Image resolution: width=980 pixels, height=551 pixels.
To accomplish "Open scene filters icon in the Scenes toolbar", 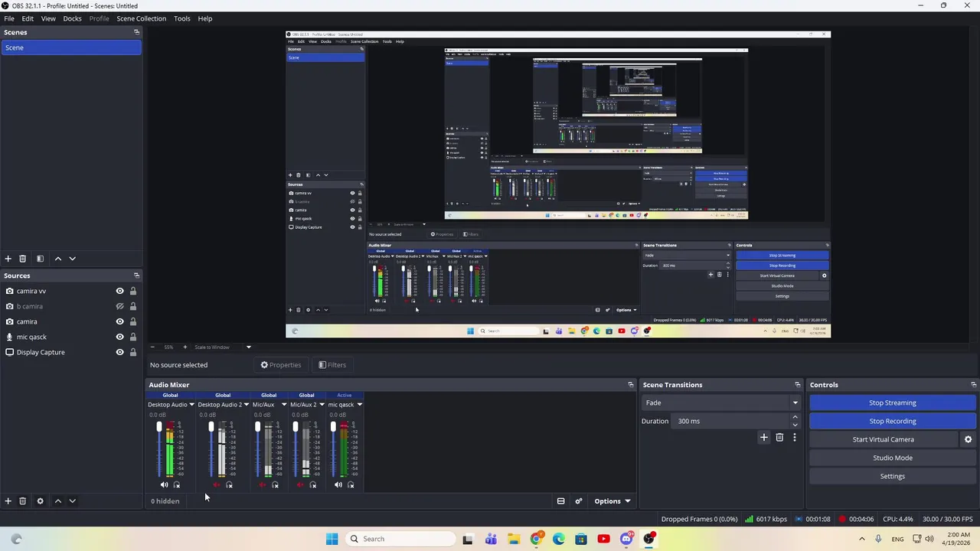I will (x=40, y=259).
